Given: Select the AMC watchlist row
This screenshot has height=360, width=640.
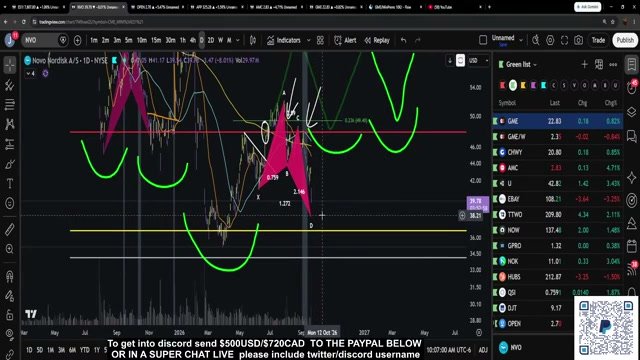Looking at the screenshot, I should coord(558,168).
